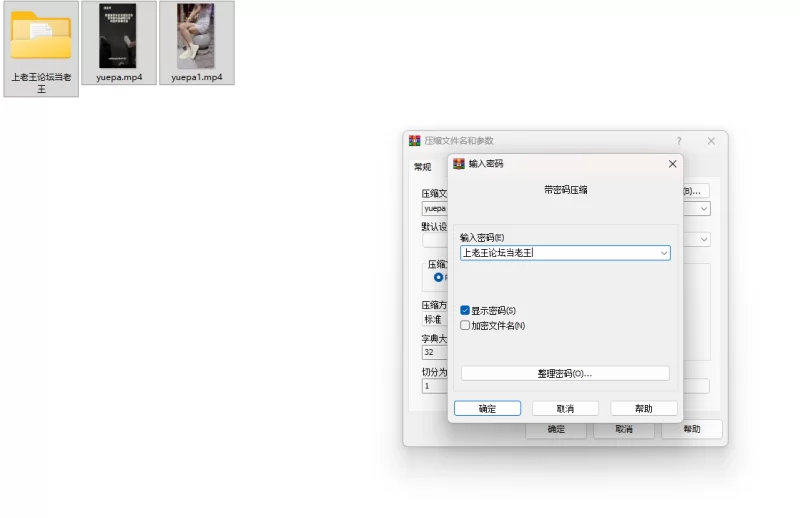This screenshot has height=518, width=800.
Task: Click the WinRAR icon in the 压缩文件名和参数 title bar
Action: [414, 141]
